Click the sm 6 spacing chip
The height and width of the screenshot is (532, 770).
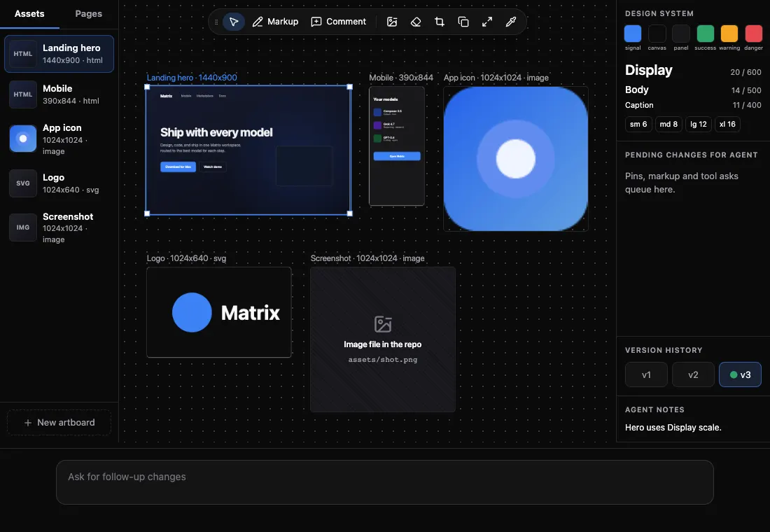click(x=638, y=125)
